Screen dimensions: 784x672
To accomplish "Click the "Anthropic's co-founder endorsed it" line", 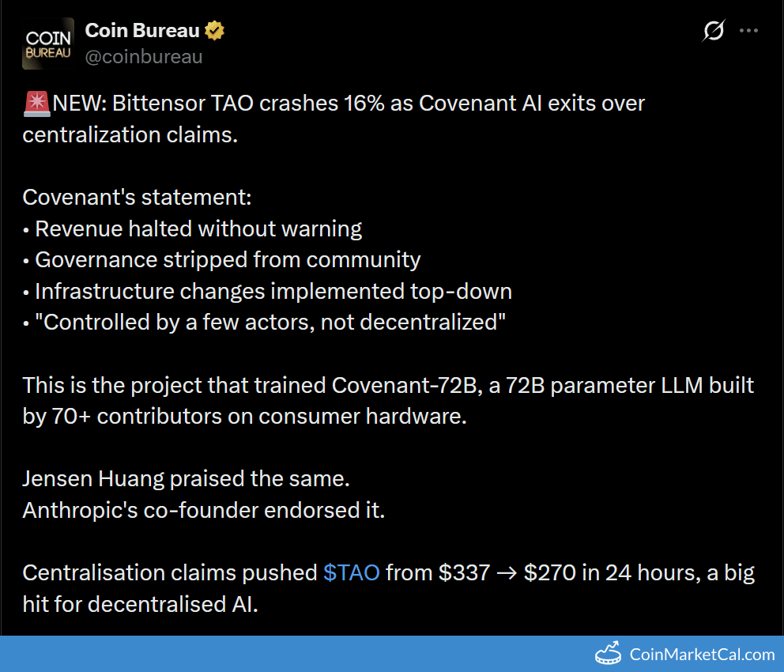I will pos(204,510).
